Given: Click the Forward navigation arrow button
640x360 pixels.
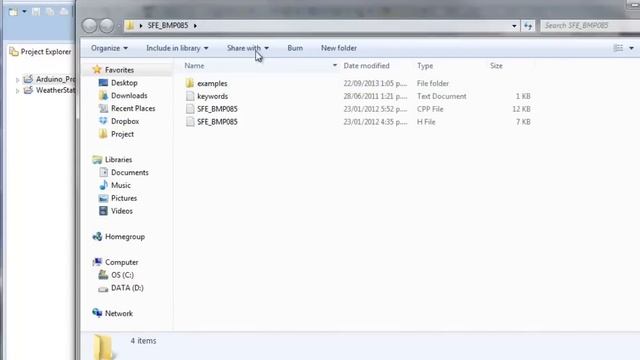Looking at the screenshot, I should (x=107, y=26).
